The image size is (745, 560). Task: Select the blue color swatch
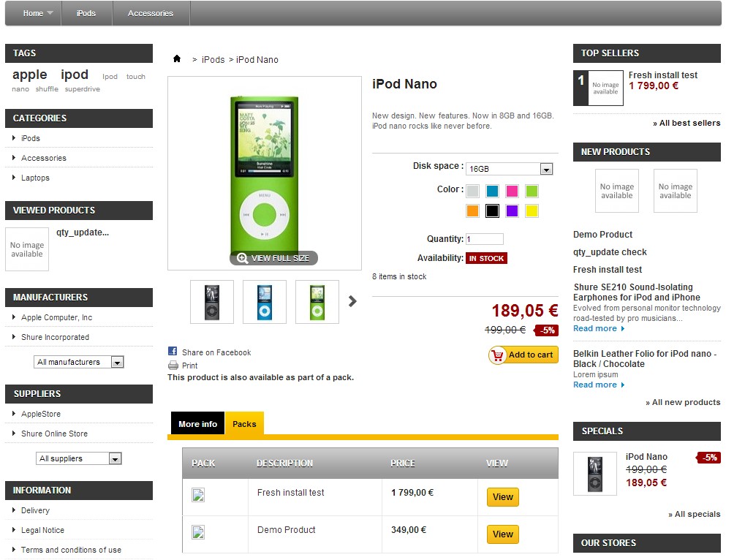(492, 191)
